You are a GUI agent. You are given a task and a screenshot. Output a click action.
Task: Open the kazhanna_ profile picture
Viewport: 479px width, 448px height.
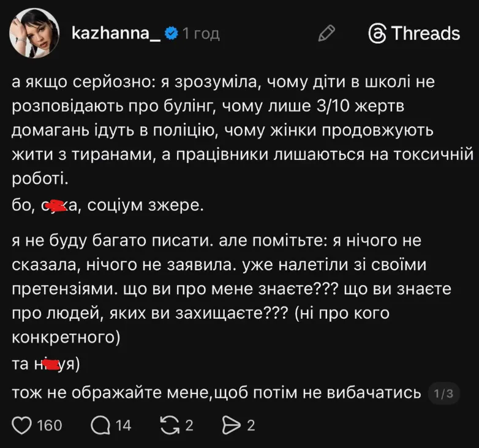point(34,33)
